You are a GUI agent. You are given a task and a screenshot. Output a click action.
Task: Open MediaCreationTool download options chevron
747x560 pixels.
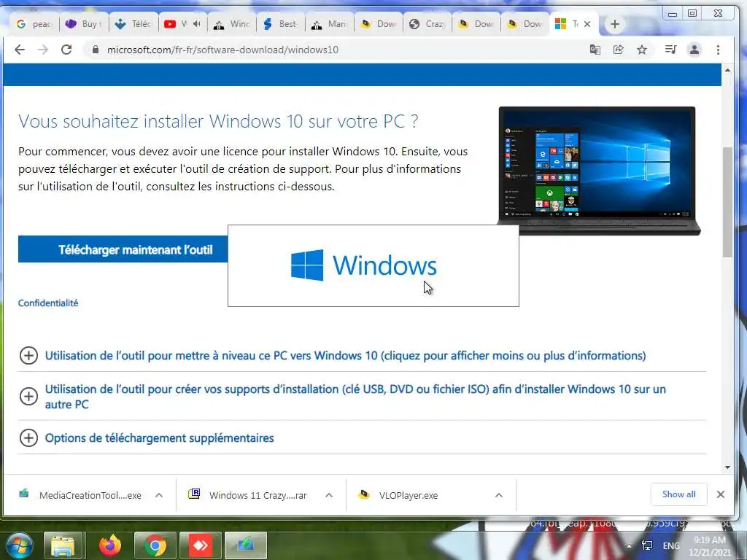pos(159,495)
